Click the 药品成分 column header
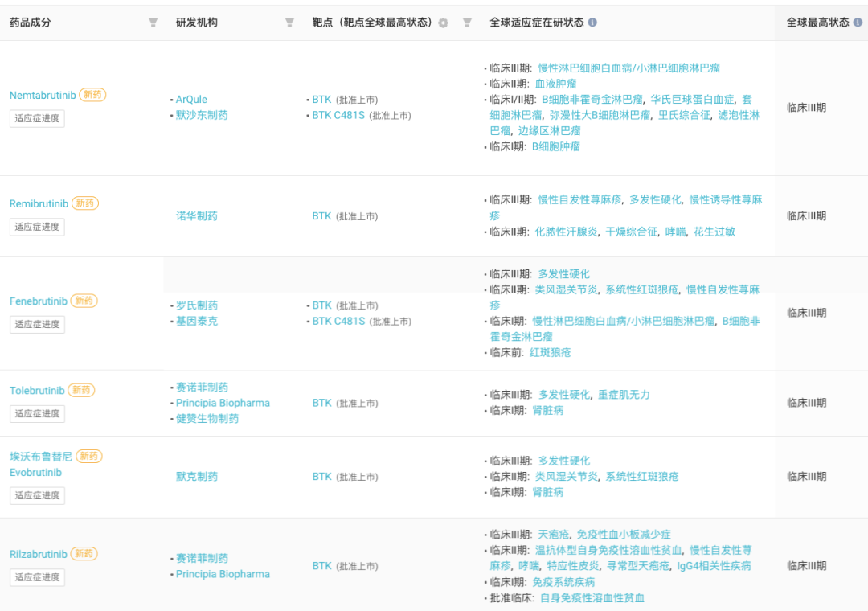Image resolution: width=868 pixels, height=611 pixels. (31, 23)
